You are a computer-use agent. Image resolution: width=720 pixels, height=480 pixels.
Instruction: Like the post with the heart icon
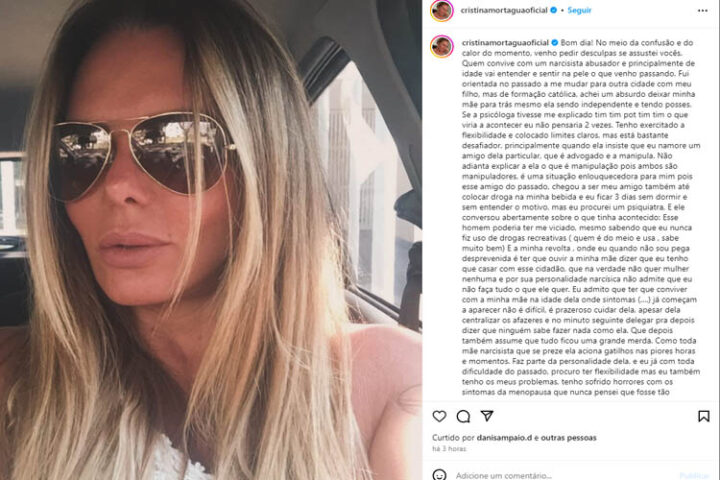pos(439,416)
